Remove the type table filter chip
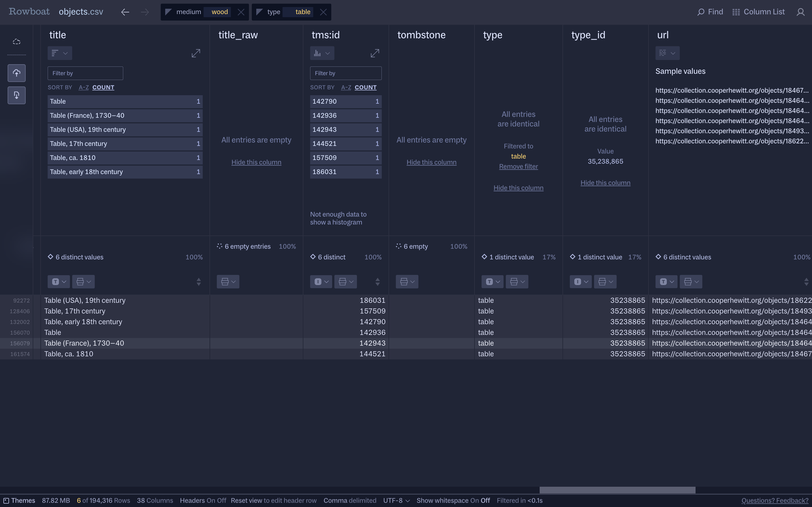This screenshot has height=507, width=812. (x=323, y=12)
